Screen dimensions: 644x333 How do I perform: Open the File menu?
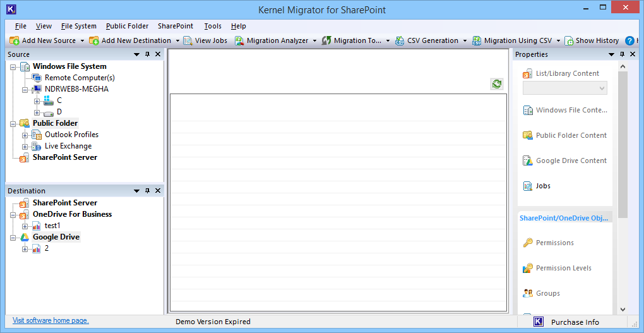coord(21,26)
